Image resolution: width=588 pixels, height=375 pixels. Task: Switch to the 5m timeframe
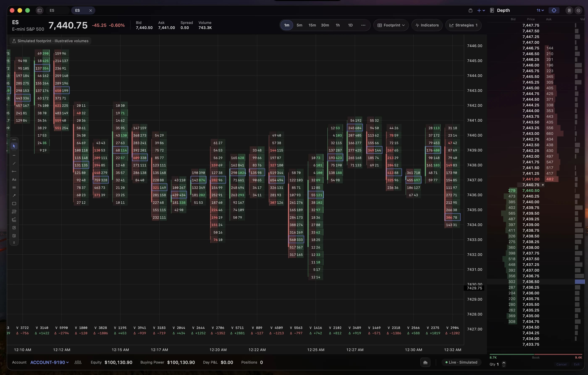[299, 25]
